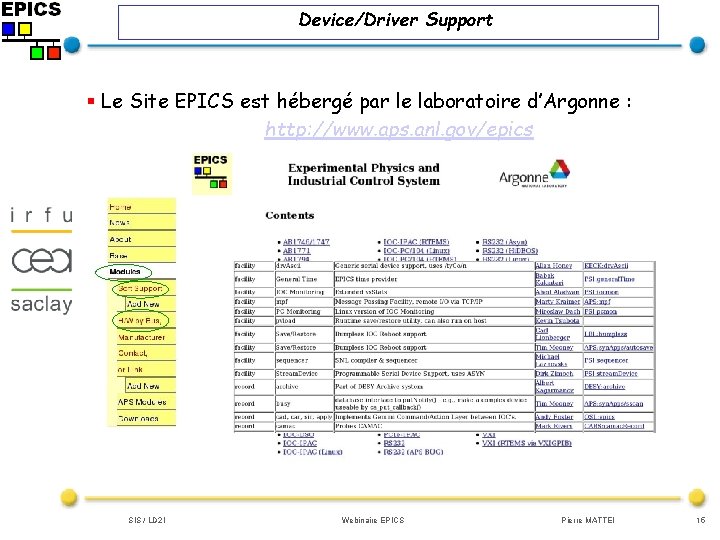Open the APS:synApps/autosave link
This screenshot has width=720, height=540.
click(619, 348)
